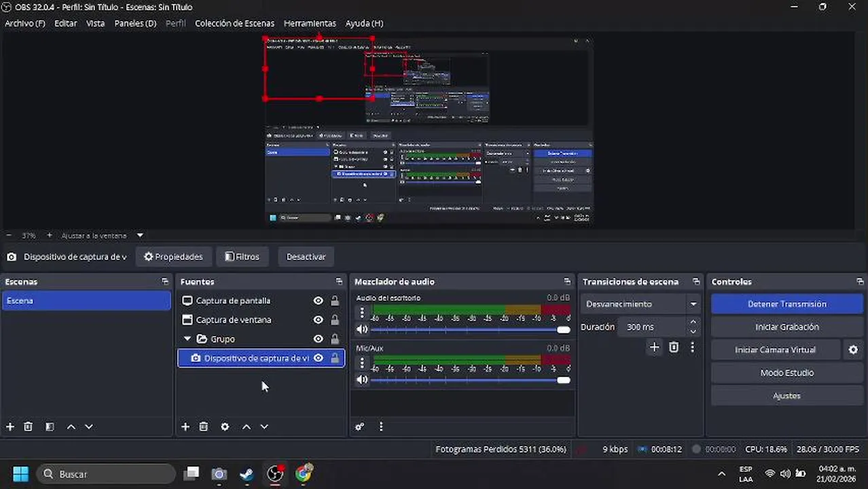
Task: Undock the Escenas panel
Action: point(165,281)
